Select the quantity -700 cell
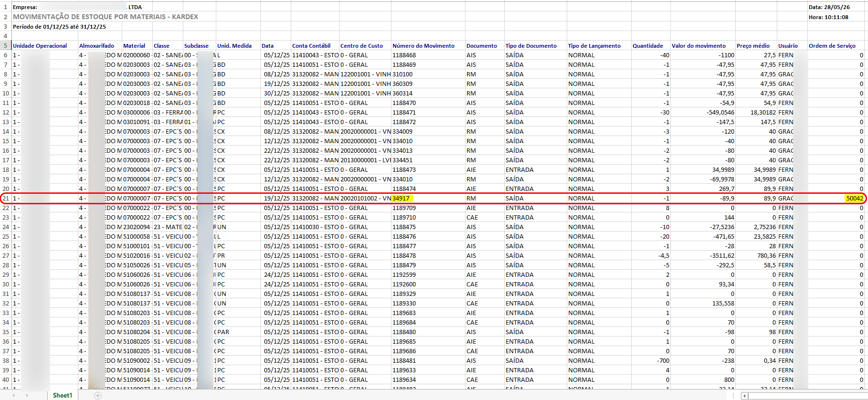This screenshot has height=400, width=868. point(662,361)
